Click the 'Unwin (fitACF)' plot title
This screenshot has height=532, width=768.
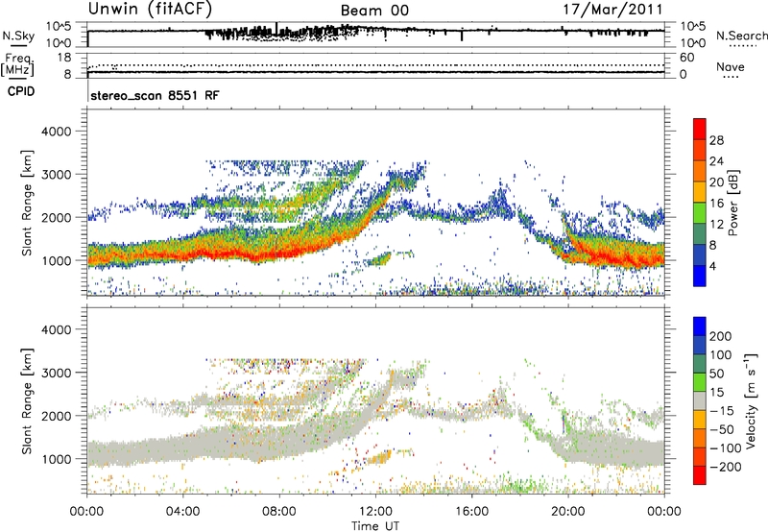pos(150,9)
